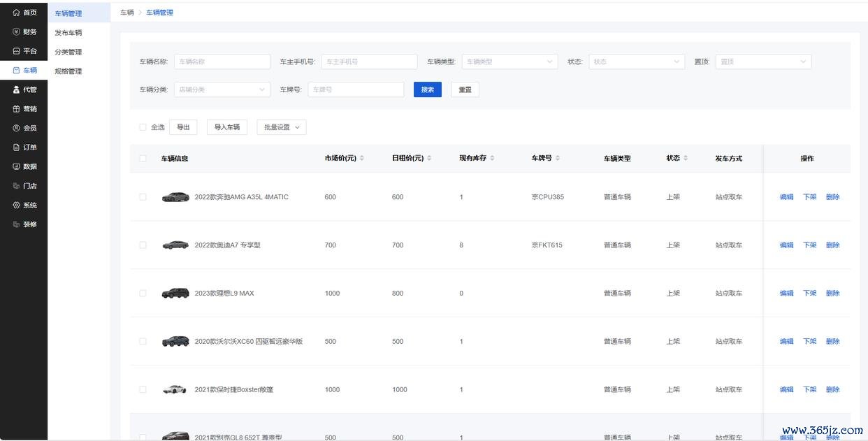This screenshot has width=868, height=441.
Task: Click the 导入车辆 import button
Action: click(x=227, y=127)
